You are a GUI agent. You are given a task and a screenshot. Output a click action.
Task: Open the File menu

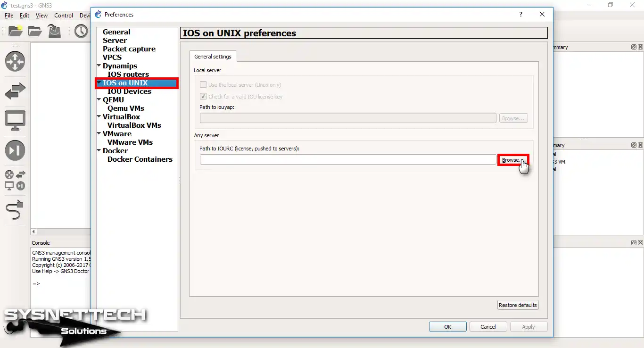9,16
